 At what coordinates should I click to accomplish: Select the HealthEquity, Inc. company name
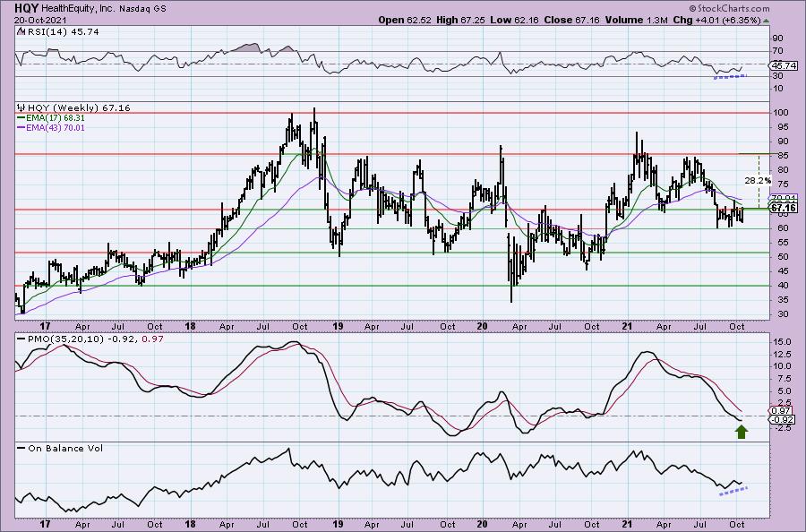(77, 8)
